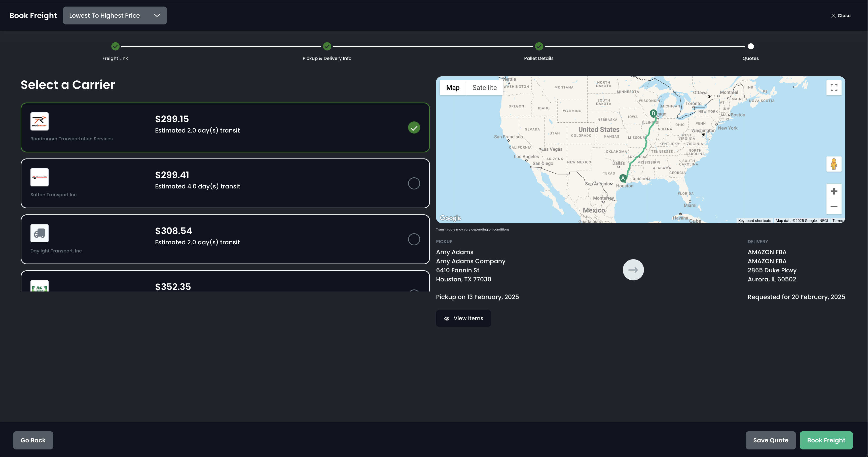Switch the map to Map view tab
Viewport: 868px width, 457px height.
click(x=453, y=88)
